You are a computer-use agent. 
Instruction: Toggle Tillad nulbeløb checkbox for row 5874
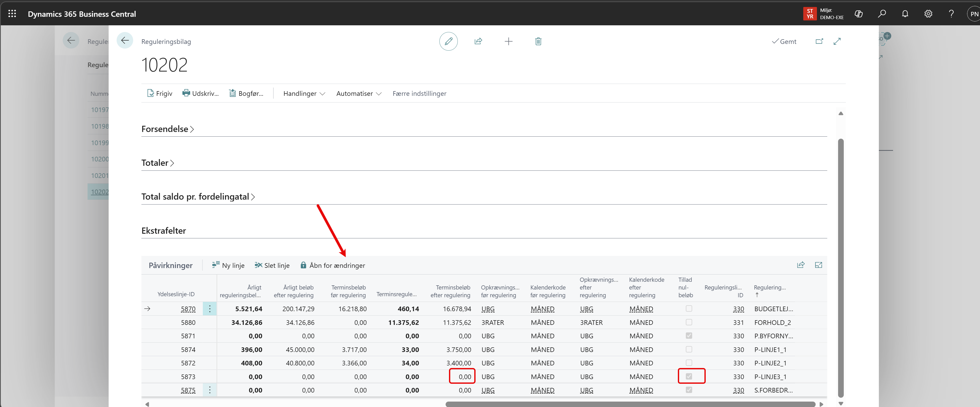pos(689,349)
